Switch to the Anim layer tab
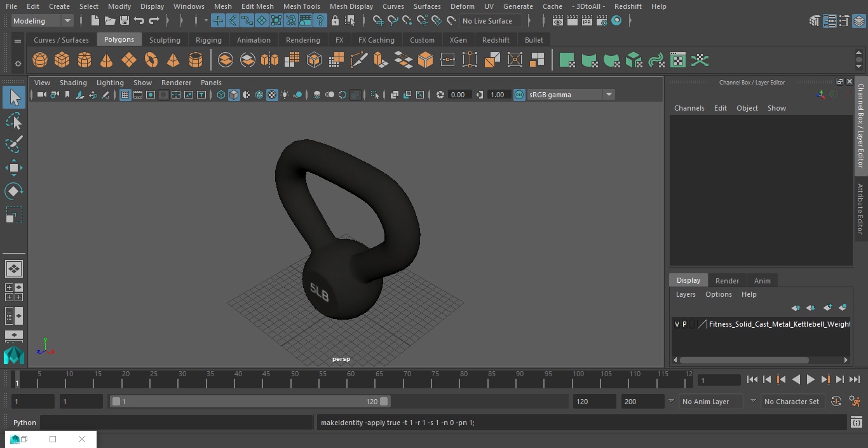This screenshot has width=868, height=448. pos(762,281)
